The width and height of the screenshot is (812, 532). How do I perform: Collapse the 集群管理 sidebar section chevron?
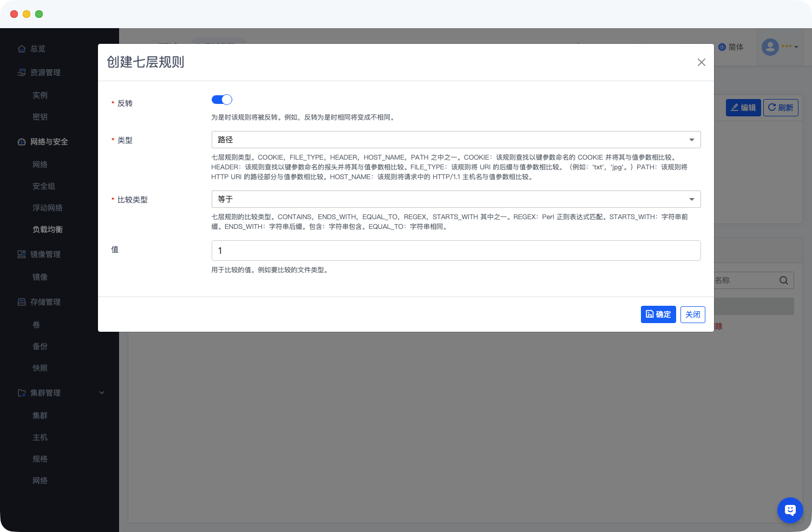102,393
